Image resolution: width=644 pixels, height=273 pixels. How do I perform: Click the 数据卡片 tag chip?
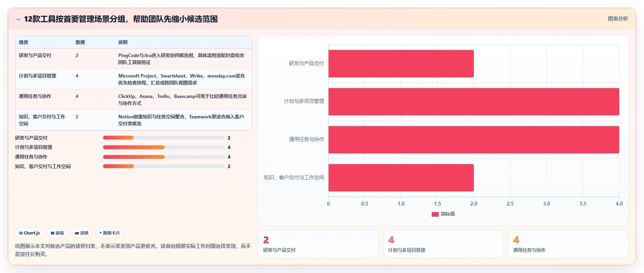110,233
